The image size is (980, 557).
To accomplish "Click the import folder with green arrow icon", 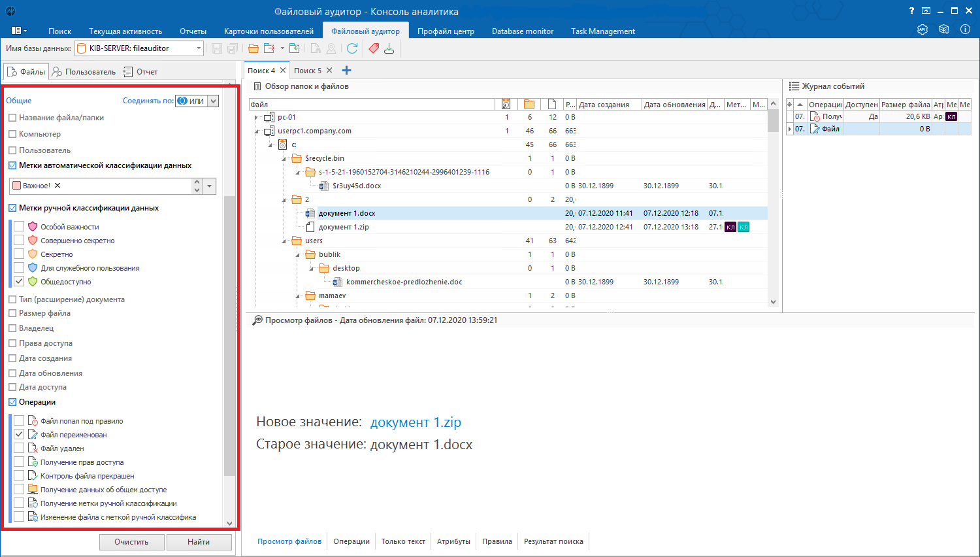I will [x=295, y=48].
